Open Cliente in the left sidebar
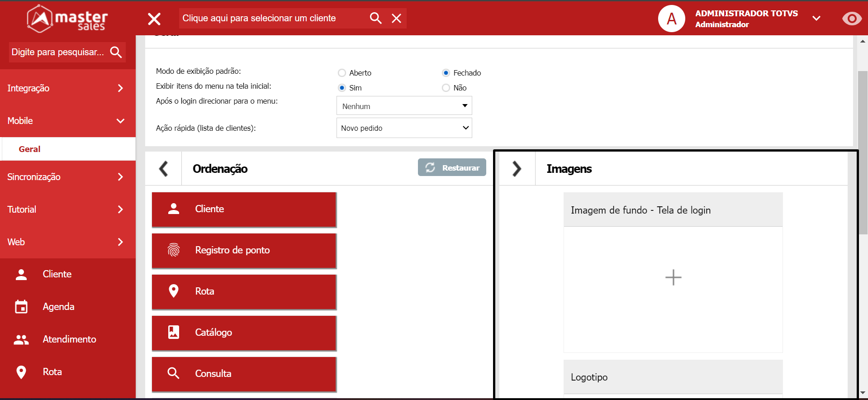The height and width of the screenshot is (400, 868). (x=68, y=274)
